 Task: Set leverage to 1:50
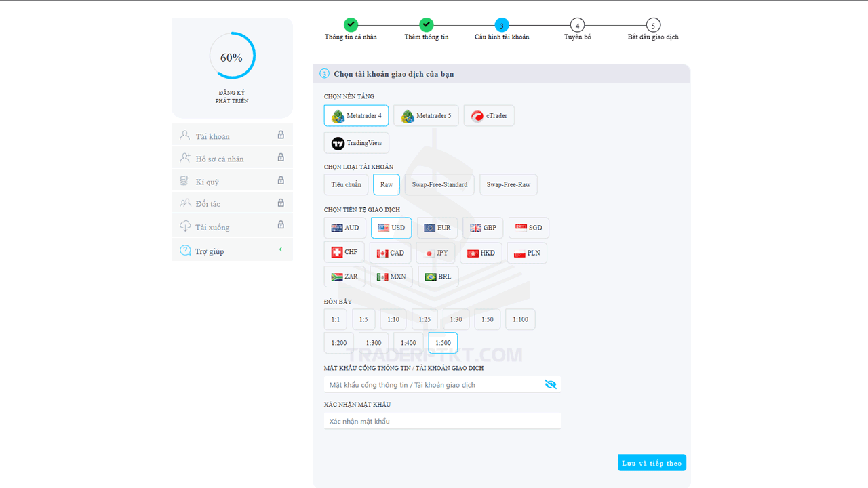click(x=488, y=319)
